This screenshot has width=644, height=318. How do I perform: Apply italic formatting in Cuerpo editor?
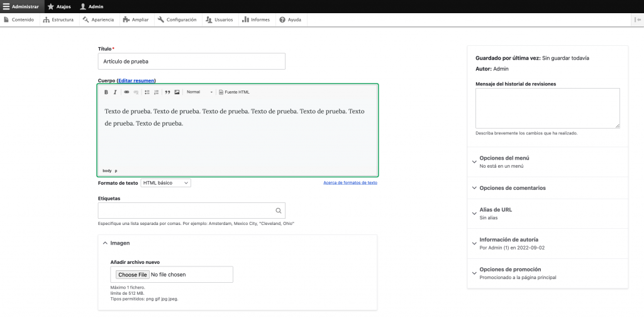[115, 92]
